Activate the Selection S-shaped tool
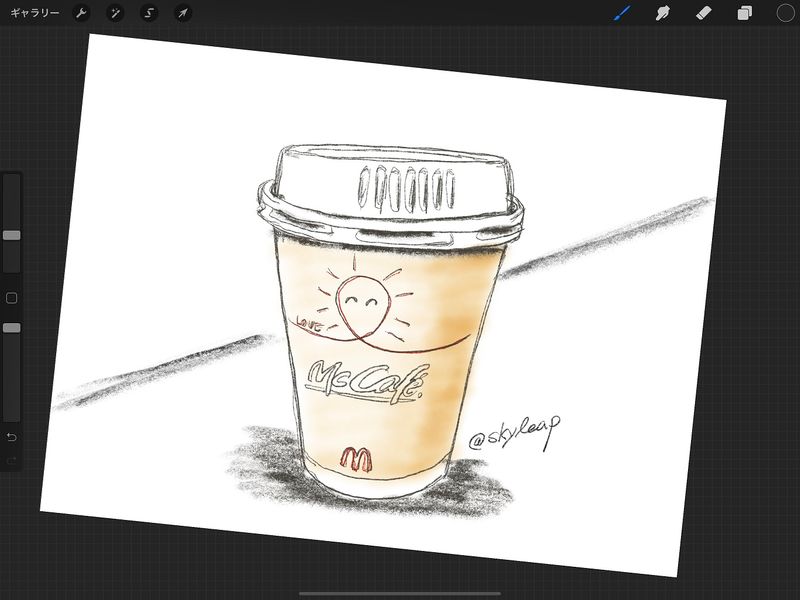The width and height of the screenshot is (800, 600). click(149, 13)
